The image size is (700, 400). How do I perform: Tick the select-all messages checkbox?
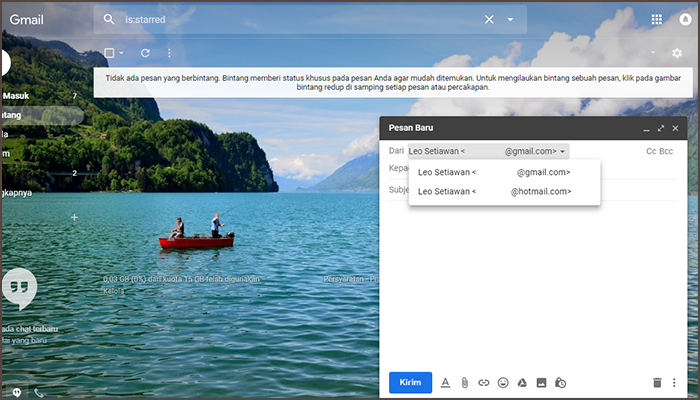tap(110, 53)
